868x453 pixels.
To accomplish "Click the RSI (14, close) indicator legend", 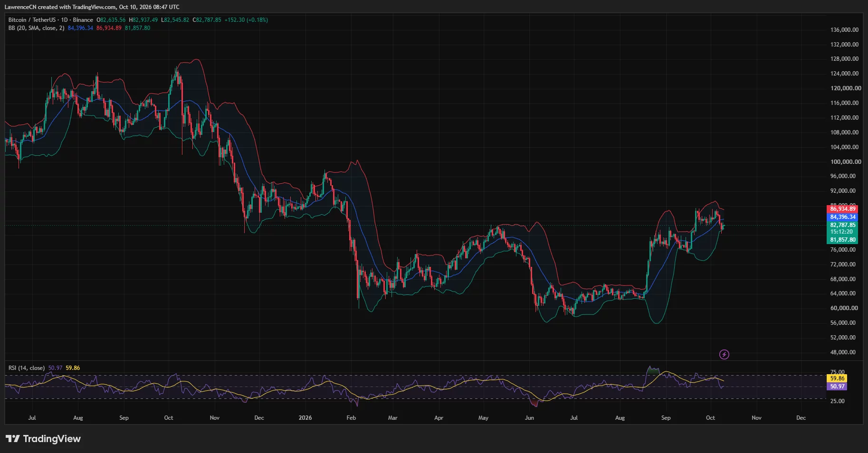I will [27, 368].
